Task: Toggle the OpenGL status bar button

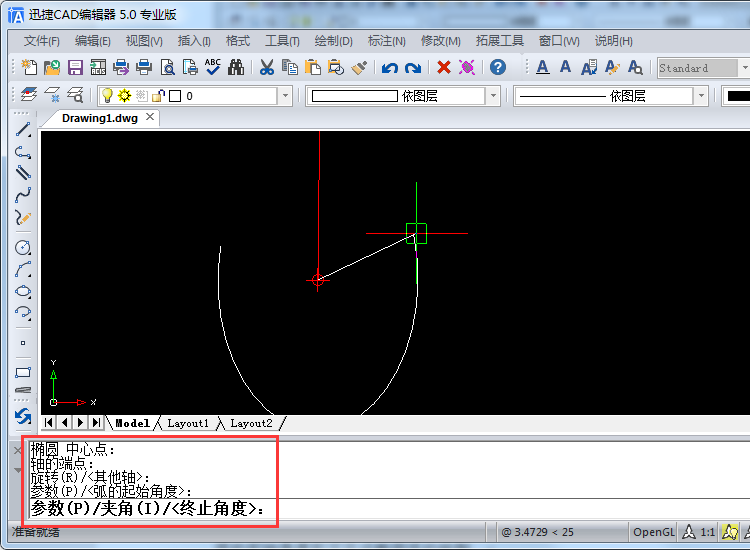Action: [653, 532]
